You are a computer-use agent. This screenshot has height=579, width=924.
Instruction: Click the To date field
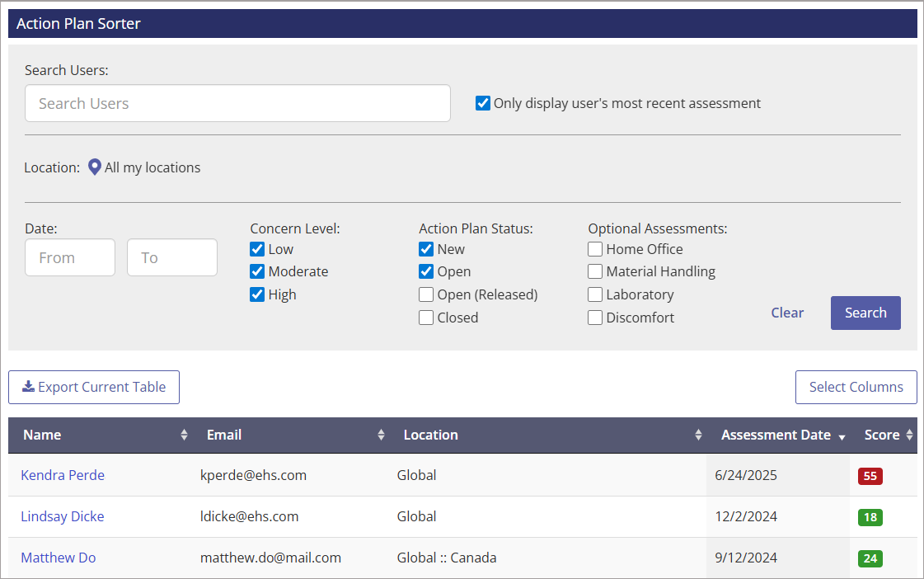172,257
